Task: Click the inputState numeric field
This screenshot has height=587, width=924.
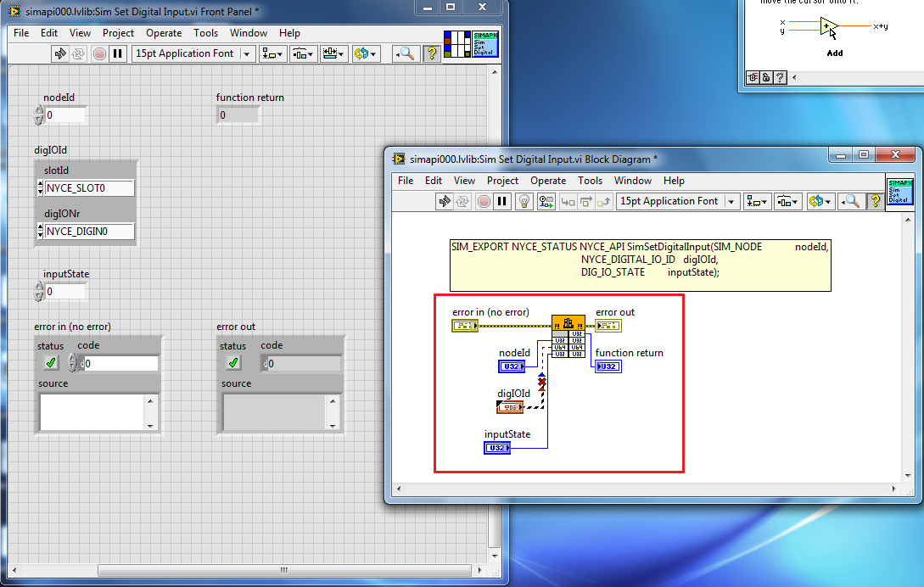Action: 66,291
